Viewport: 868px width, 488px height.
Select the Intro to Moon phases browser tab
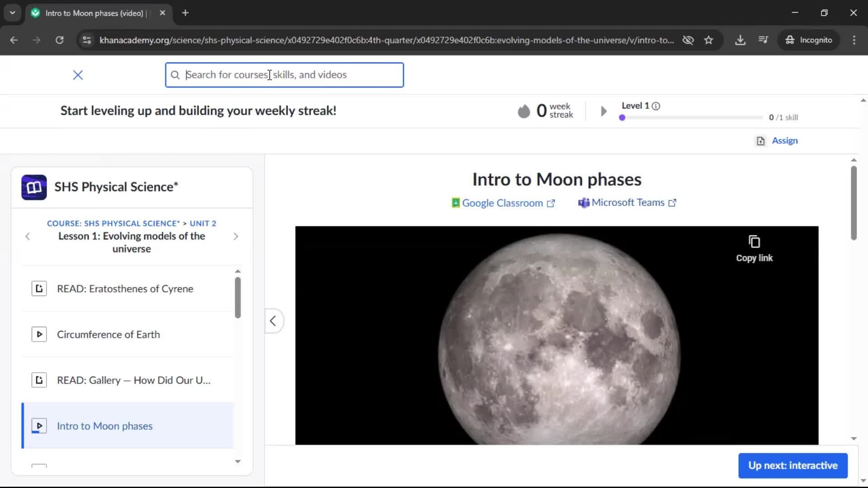coord(99,13)
